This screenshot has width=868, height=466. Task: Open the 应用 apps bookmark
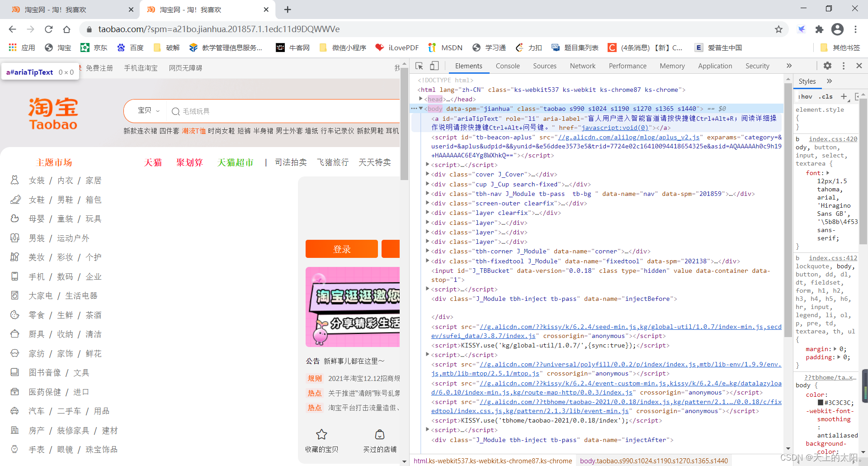(x=22, y=48)
